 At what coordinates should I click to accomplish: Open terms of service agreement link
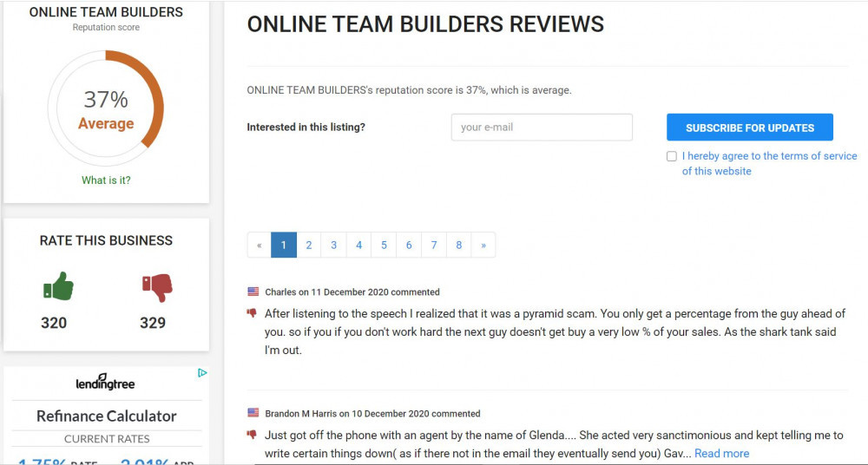(x=769, y=164)
